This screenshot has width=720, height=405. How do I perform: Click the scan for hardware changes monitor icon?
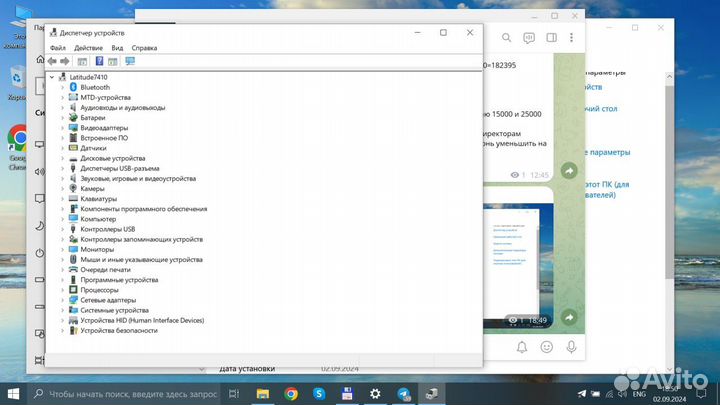pyautogui.click(x=130, y=61)
